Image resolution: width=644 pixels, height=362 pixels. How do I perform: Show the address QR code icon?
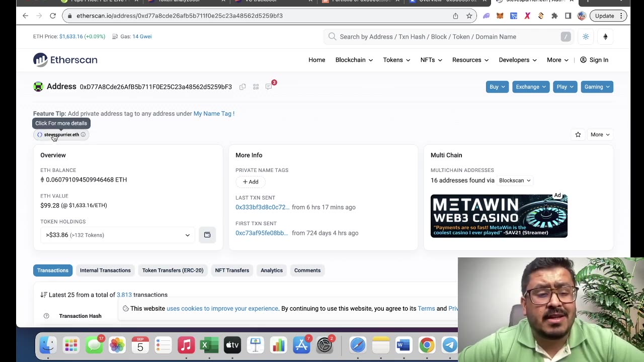pos(256,87)
